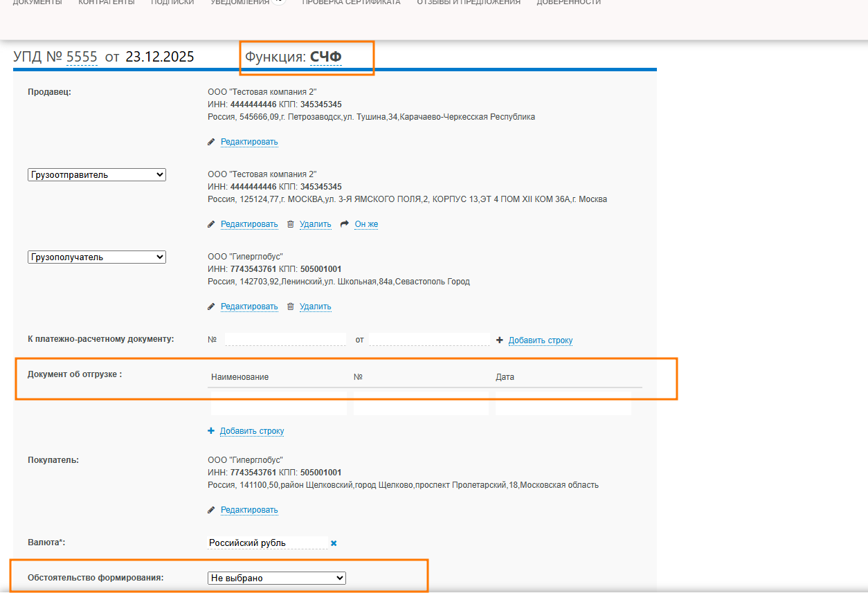Click the Покупатель: label
Viewport: 868px width, 593px height.
tap(53, 460)
